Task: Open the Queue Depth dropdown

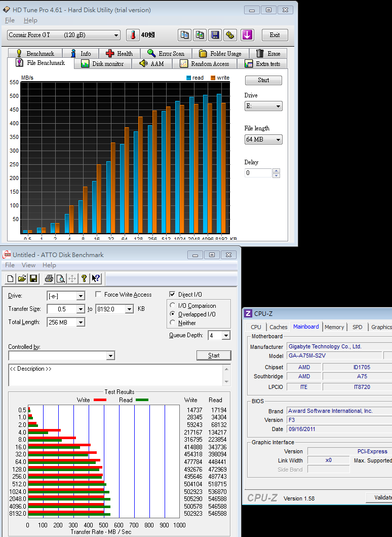Action: point(219,336)
